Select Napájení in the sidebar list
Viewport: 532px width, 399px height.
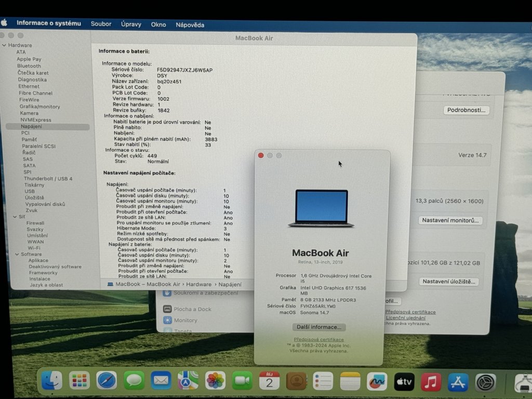(x=47, y=127)
